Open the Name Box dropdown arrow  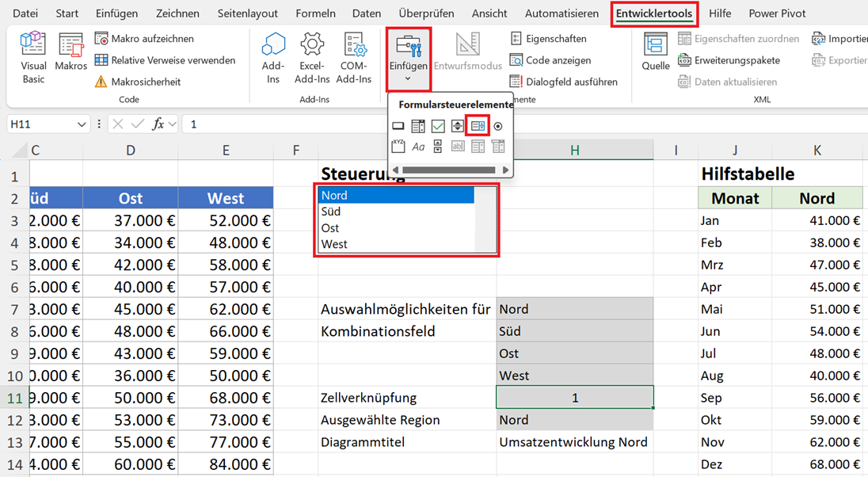pos(82,124)
